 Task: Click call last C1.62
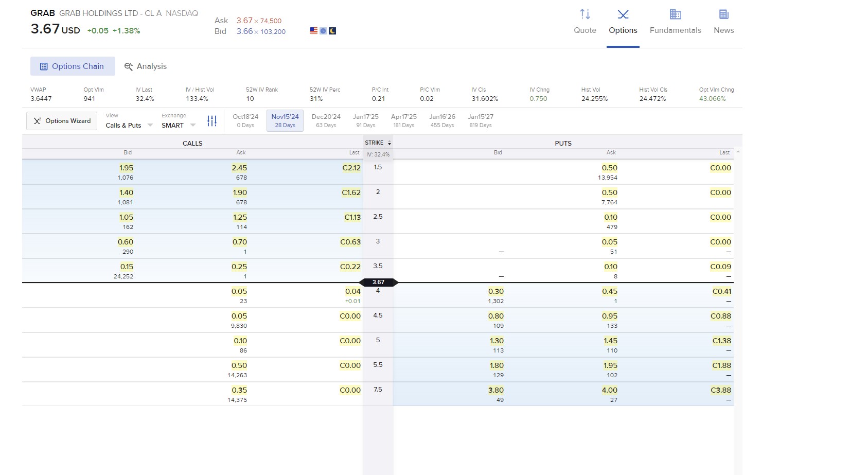point(351,192)
